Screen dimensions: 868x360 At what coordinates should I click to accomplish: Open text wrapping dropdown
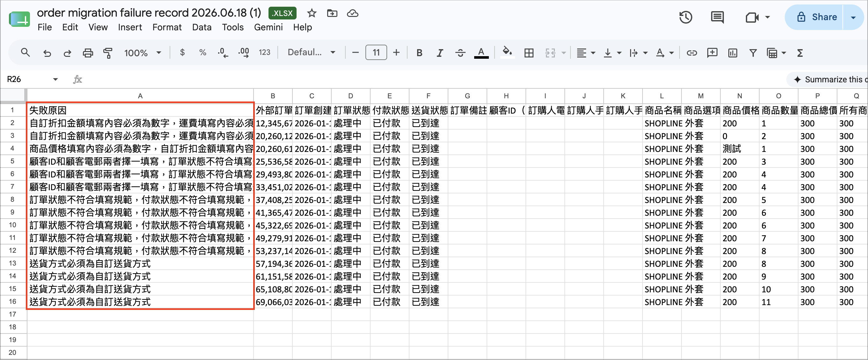(638, 53)
